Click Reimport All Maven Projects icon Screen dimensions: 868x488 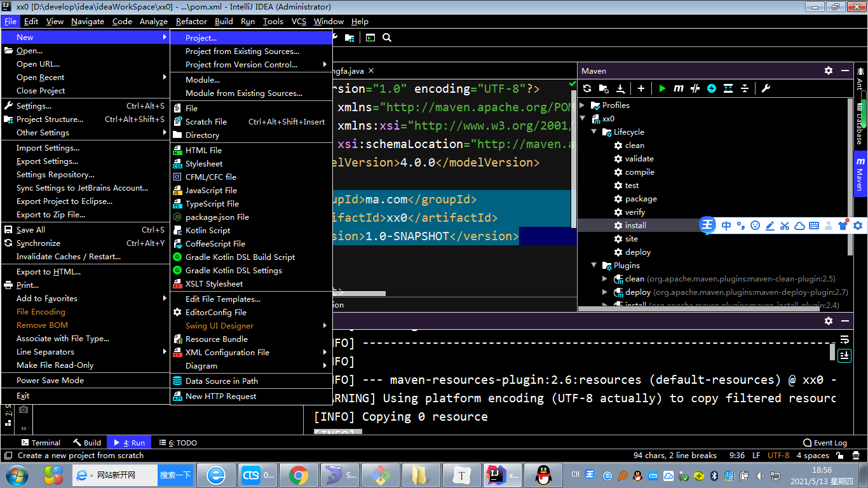click(x=587, y=88)
